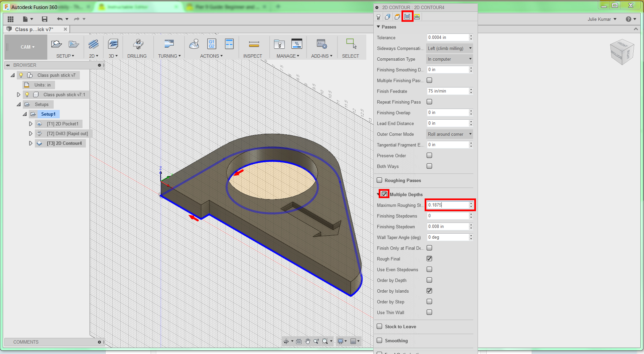Switch to the Passes tab in 2D Contour dialog

[407, 17]
